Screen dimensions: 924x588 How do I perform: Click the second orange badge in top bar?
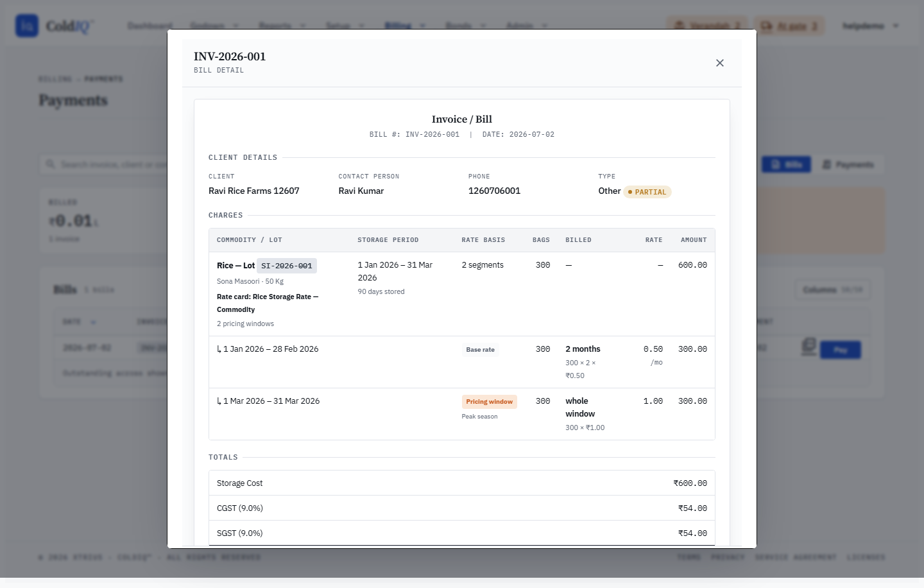(789, 26)
